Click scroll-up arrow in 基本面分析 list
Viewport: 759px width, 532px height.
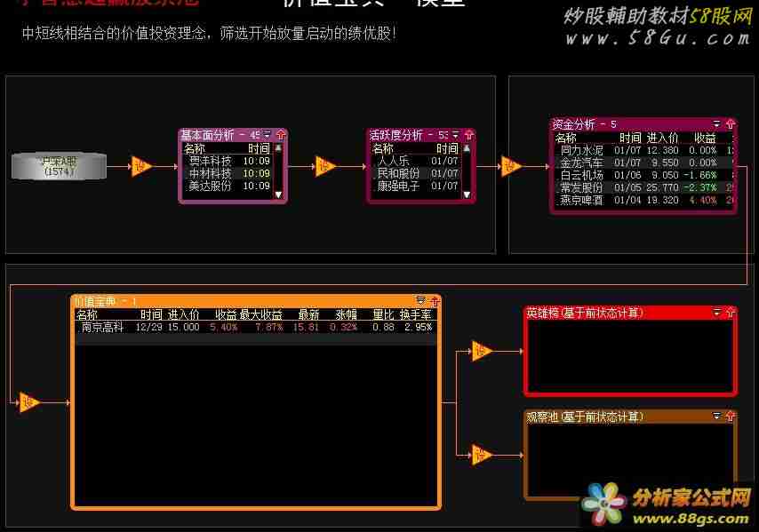tap(278, 148)
